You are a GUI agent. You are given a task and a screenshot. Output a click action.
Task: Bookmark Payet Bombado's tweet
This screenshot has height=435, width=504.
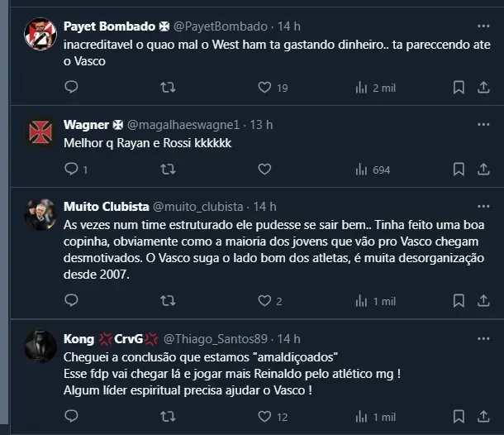459,87
